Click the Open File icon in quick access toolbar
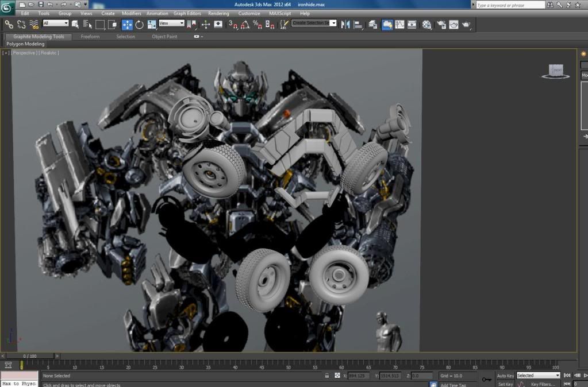 (32, 5)
